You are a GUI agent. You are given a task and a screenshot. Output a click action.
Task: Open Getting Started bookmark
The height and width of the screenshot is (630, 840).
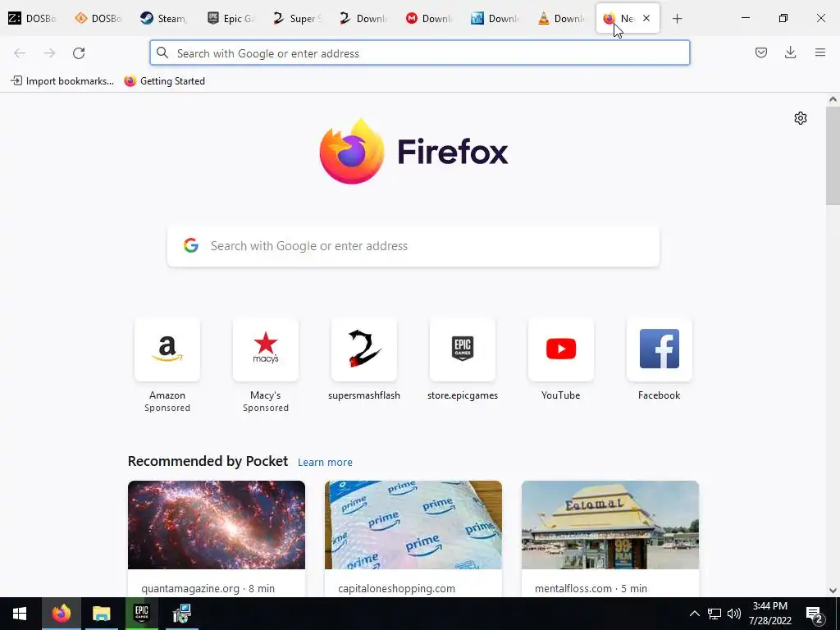pyautogui.click(x=164, y=81)
